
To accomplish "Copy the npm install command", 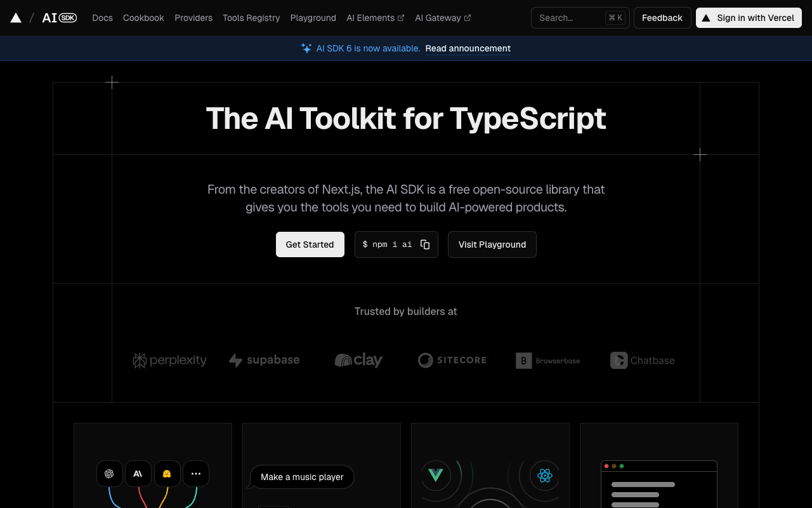I will click(x=425, y=244).
